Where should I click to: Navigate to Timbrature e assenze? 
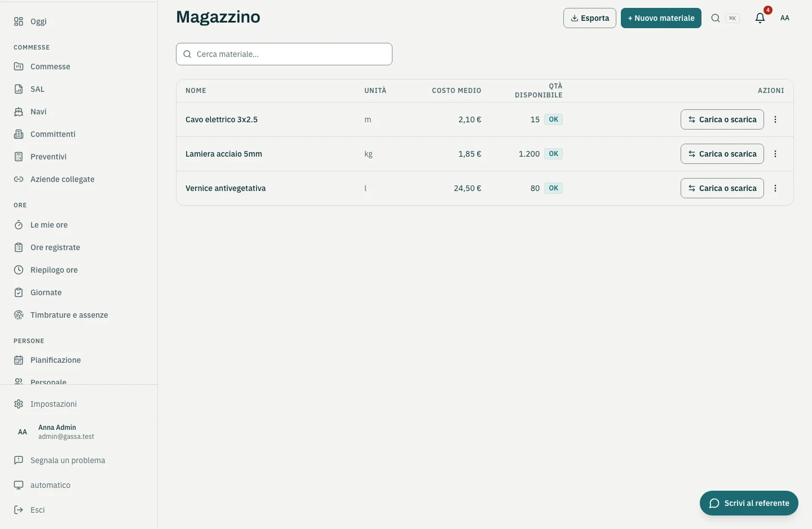coord(79,315)
